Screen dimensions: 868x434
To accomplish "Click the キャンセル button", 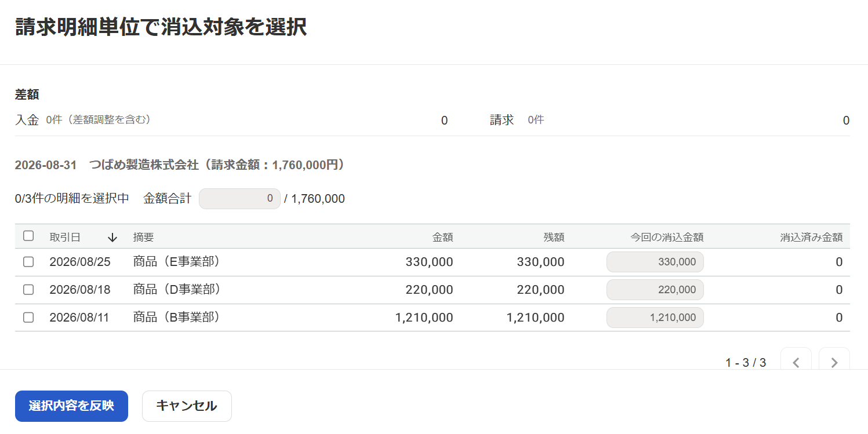I will tap(187, 406).
